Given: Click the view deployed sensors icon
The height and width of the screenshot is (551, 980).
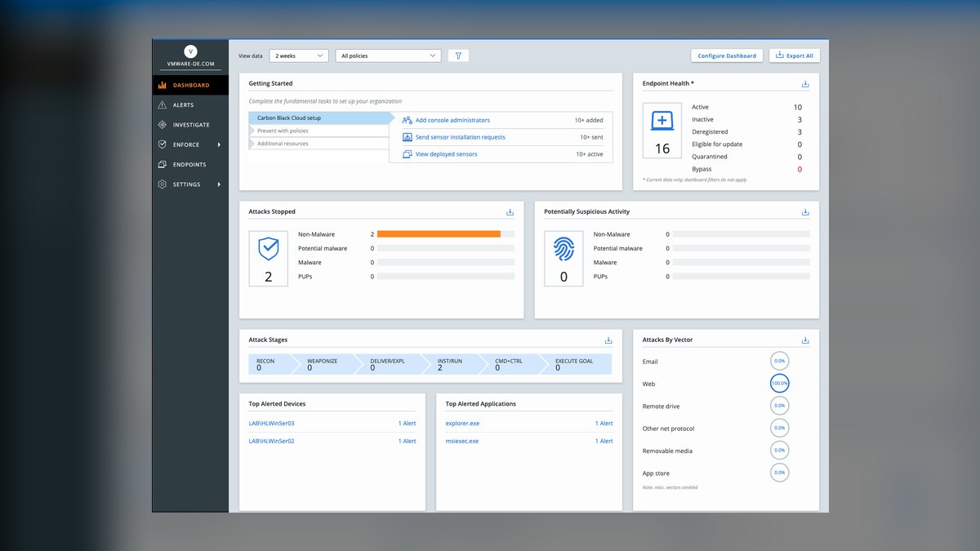Looking at the screenshot, I should [x=408, y=154].
